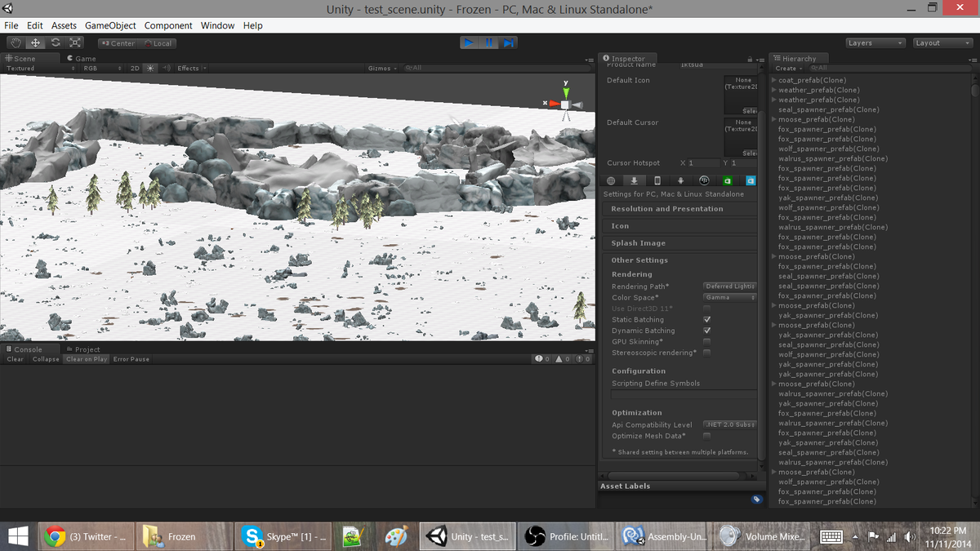Select PC standalone platform tab icon
Viewport: 980px width, 551px height.
coord(633,180)
